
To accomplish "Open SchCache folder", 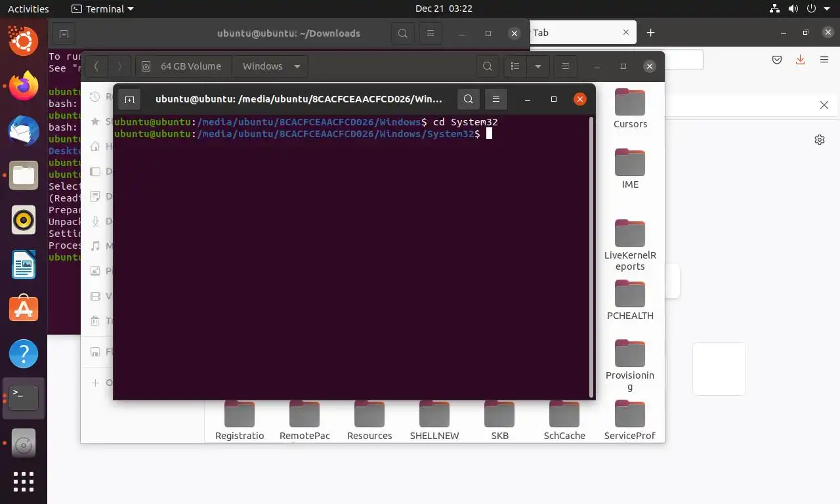I will [564, 421].
